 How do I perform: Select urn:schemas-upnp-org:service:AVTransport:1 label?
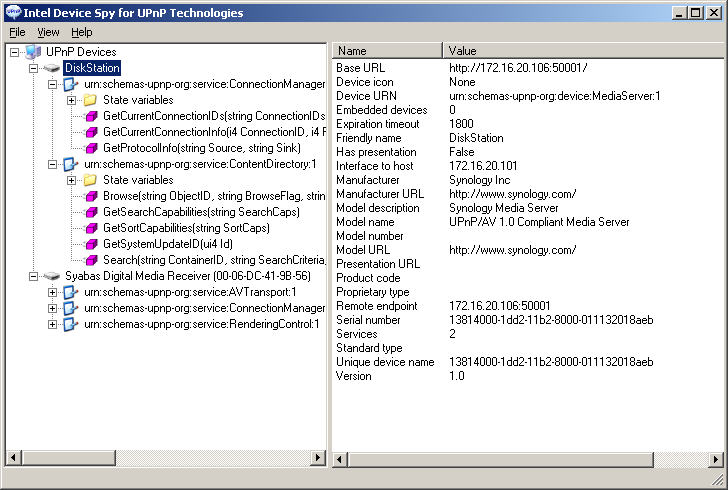190,292
